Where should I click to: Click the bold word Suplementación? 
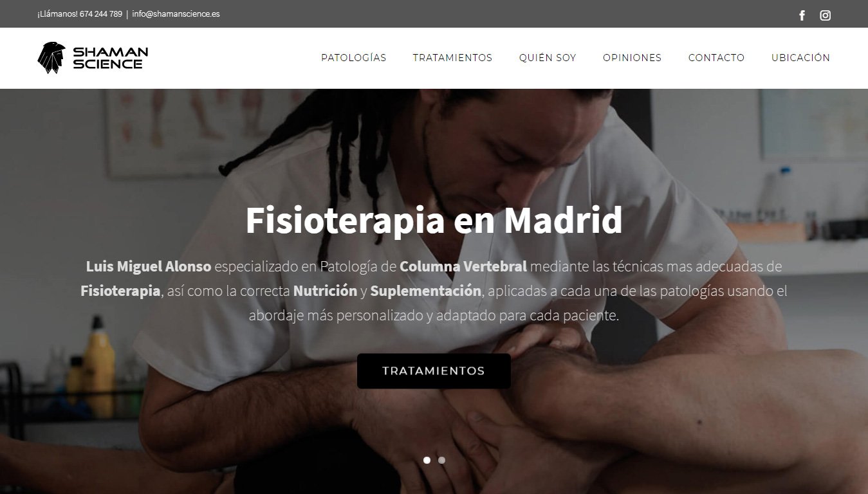click(425, 291)
